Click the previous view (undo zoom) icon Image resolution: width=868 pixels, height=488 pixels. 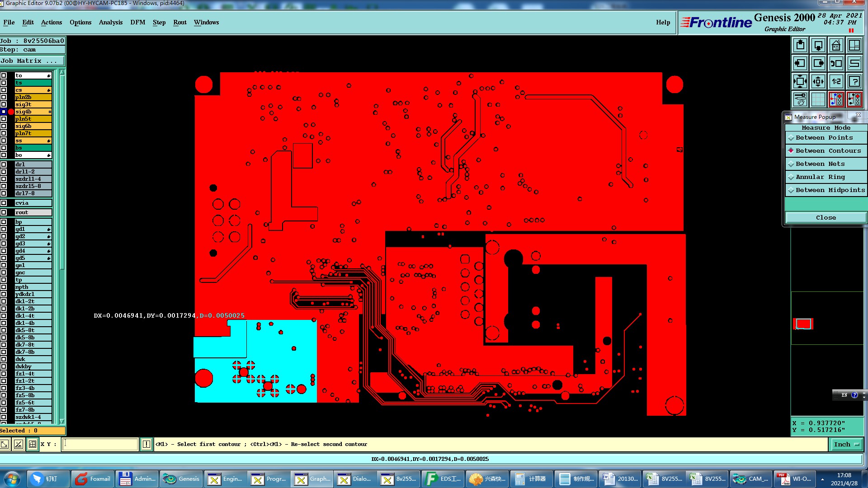point(836,63)
